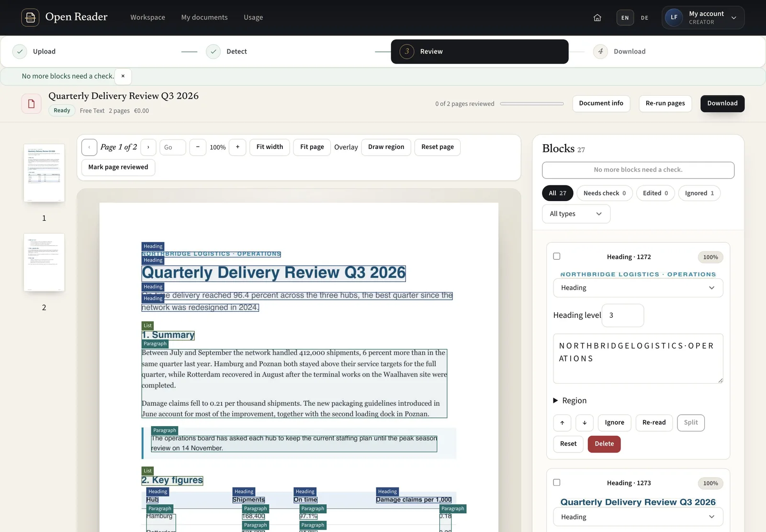Select checkbox for Heading 1273 block
The image size is (766, 532).
click(557, 482)
